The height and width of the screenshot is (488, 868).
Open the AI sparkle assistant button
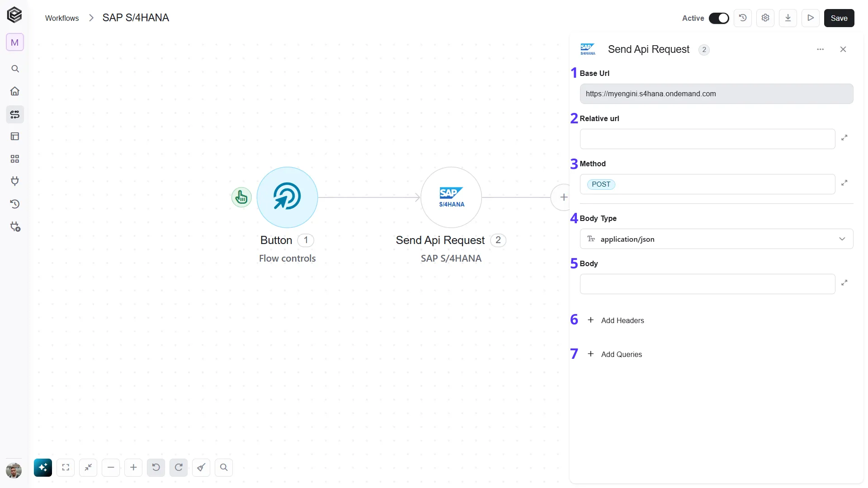click(43, 468)
